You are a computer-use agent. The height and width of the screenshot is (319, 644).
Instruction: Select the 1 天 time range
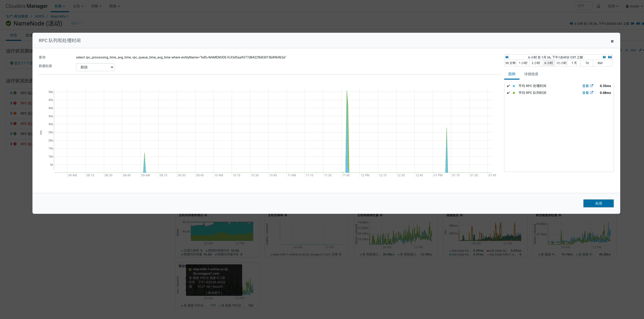pos(574,63)
